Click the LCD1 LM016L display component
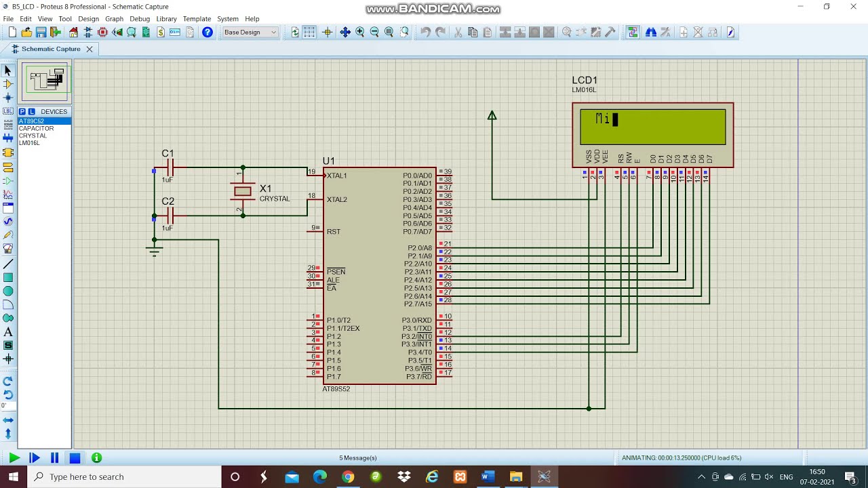This screenshot has width=868, height=488. pos(652,135)
